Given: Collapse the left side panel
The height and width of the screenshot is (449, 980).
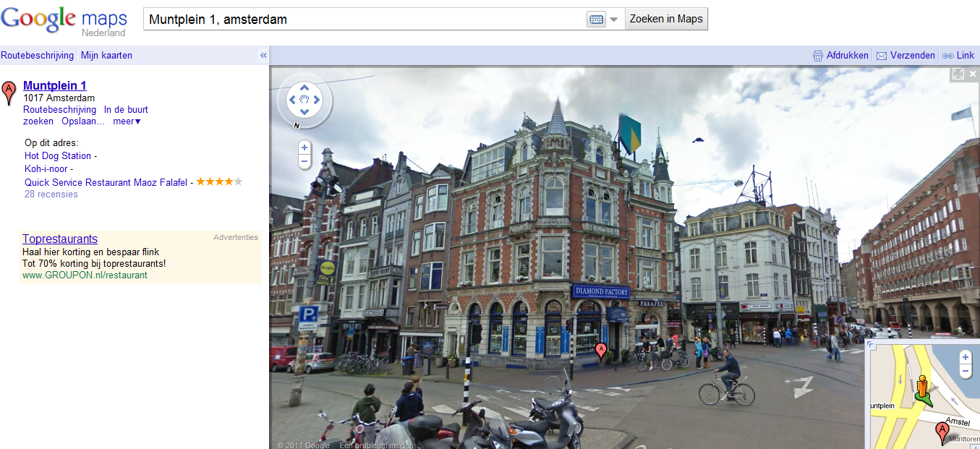Looking at the screenshot, I should coord(263,56).
